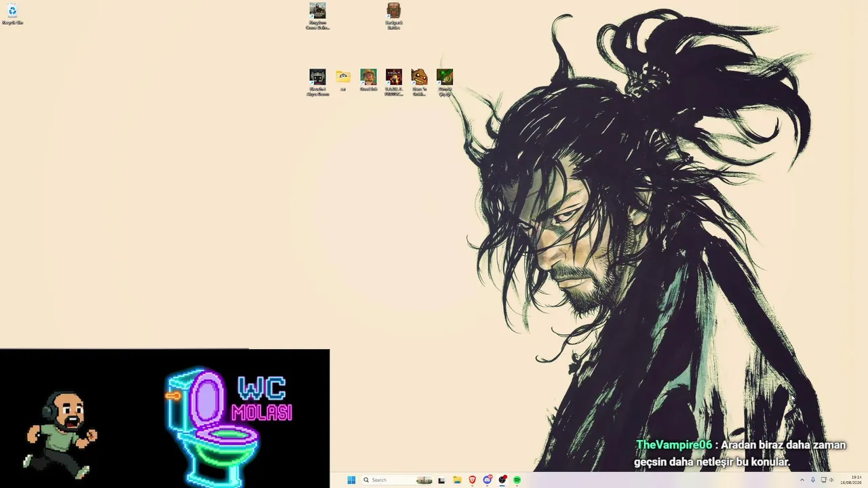Viewport: 868px width, 488px height.
Task: Select the green game shortcut icon
Action: click(445, 82)
